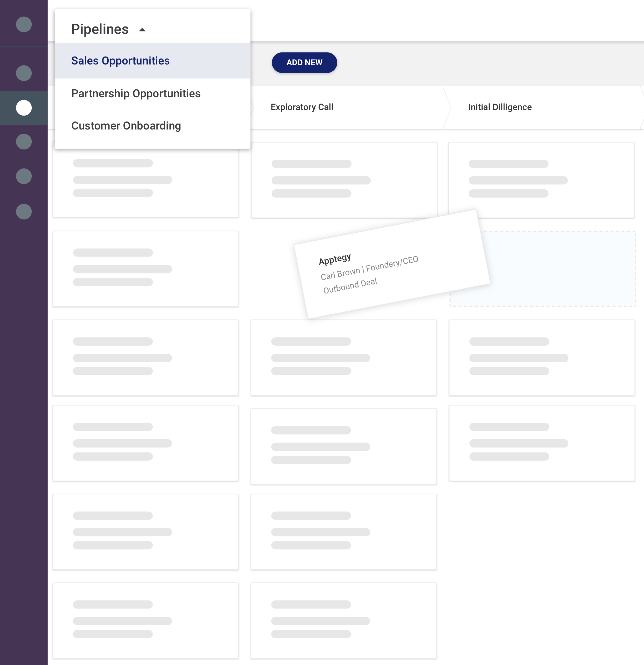Click the Pipelines heading text
Screen dimensions: 644x665
pos(100,29)
